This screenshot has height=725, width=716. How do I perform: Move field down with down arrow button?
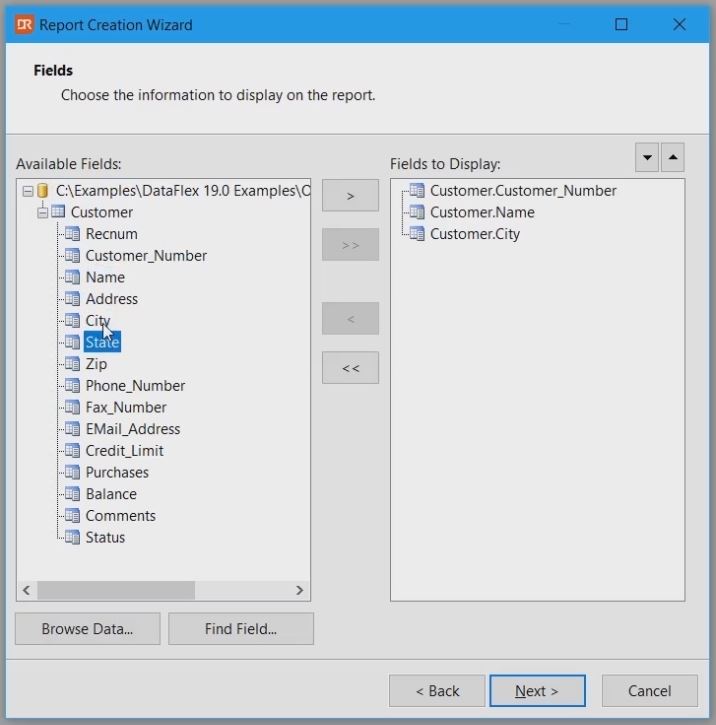pyautogui.click(x=647, y=157)
